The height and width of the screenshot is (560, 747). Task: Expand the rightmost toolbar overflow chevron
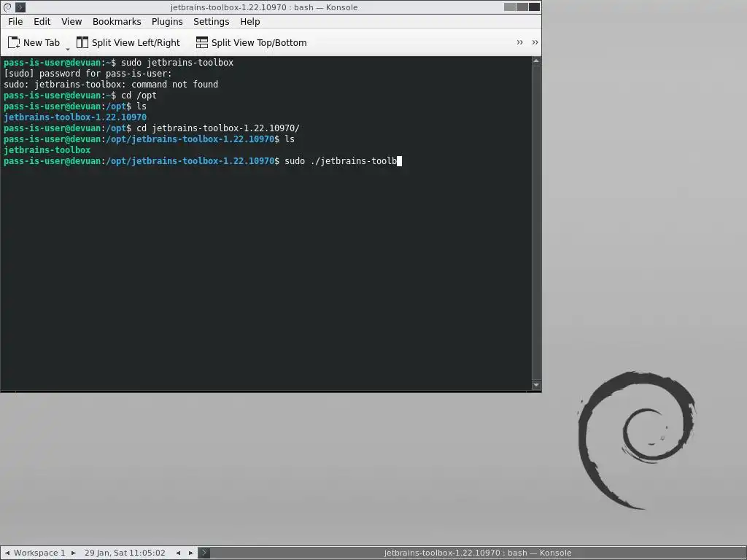point(535,42)
